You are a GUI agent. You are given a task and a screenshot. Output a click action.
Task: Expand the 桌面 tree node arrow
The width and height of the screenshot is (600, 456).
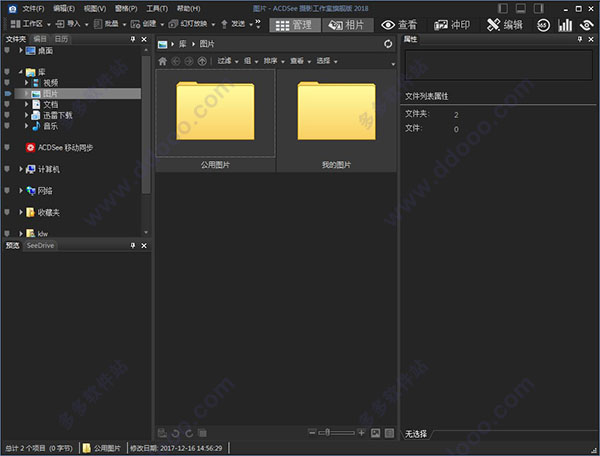21,50
